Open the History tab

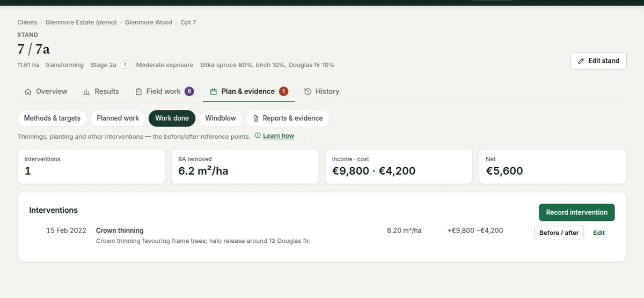[x=322, y=92]
